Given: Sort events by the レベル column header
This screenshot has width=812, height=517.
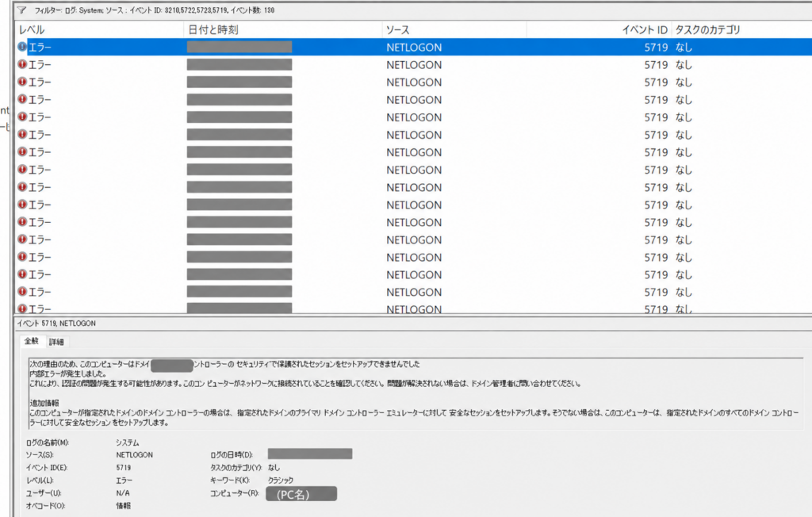Looking at the screenshot, I should click(32, 29).
